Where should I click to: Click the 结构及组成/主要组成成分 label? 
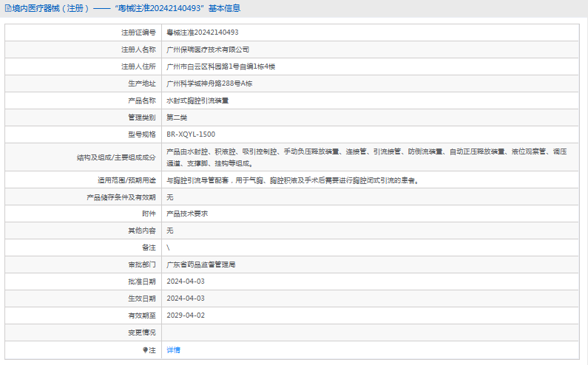[116, 157]
